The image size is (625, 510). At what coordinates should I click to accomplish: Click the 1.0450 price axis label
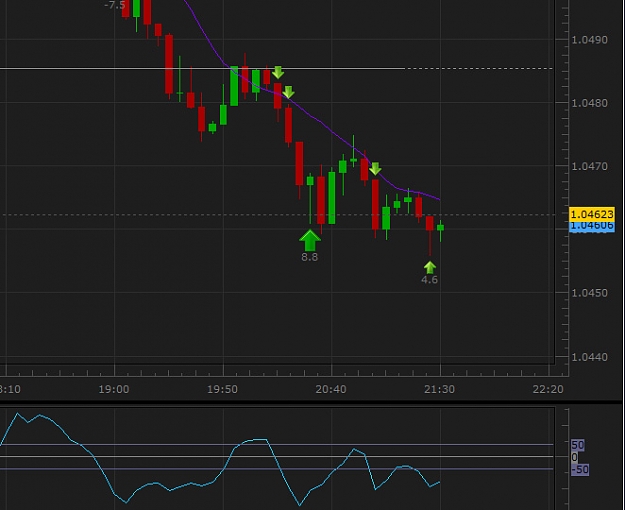tap(590, 293)
